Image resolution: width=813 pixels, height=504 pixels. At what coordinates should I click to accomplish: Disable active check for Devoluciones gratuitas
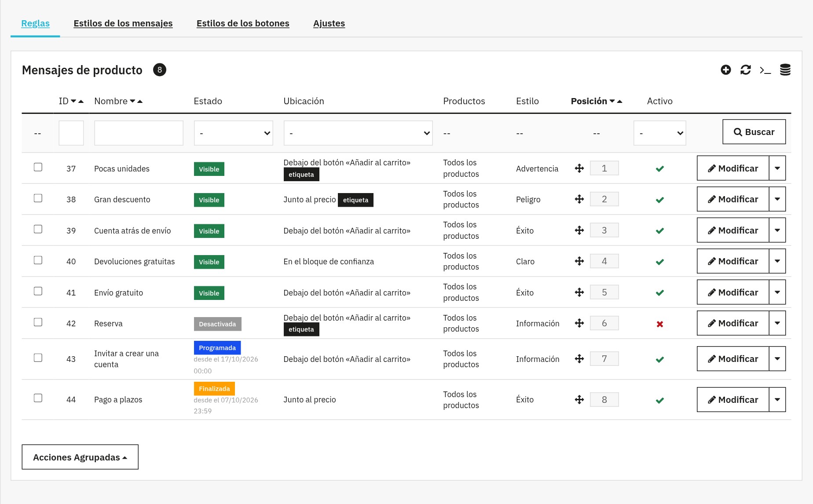[660, 262]
